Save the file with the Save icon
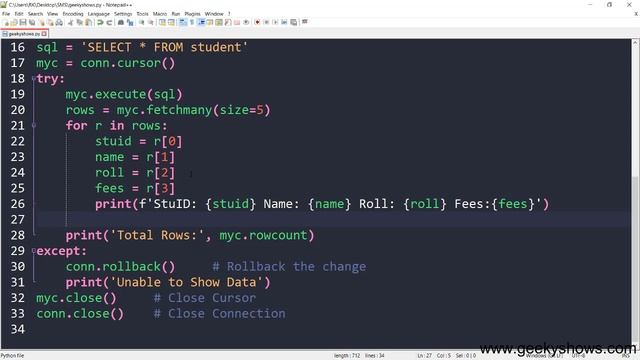This screenshot has width=640, height=360. (x=23, y=22)
